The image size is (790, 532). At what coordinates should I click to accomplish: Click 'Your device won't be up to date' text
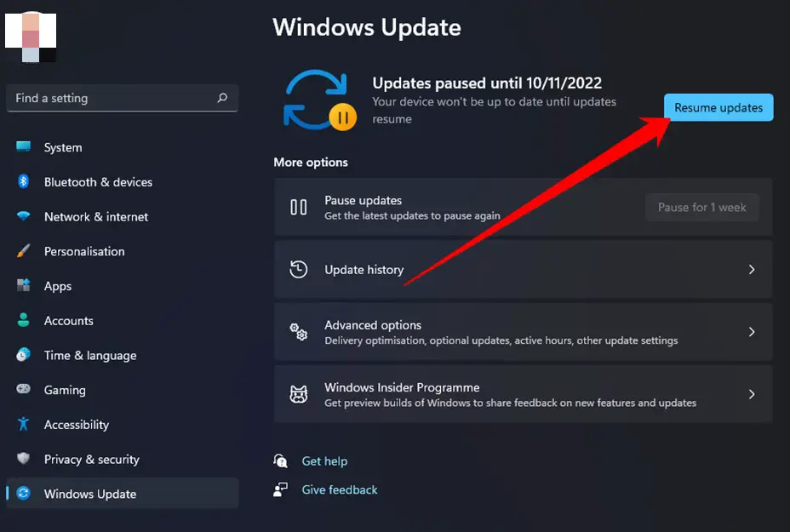point(495,111)
